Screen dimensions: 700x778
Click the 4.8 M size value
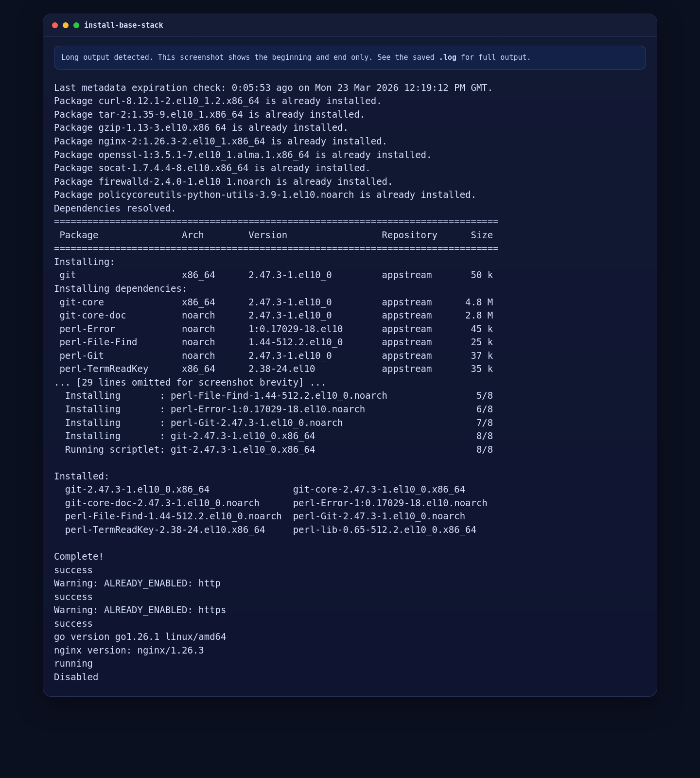tap(479, 302)
